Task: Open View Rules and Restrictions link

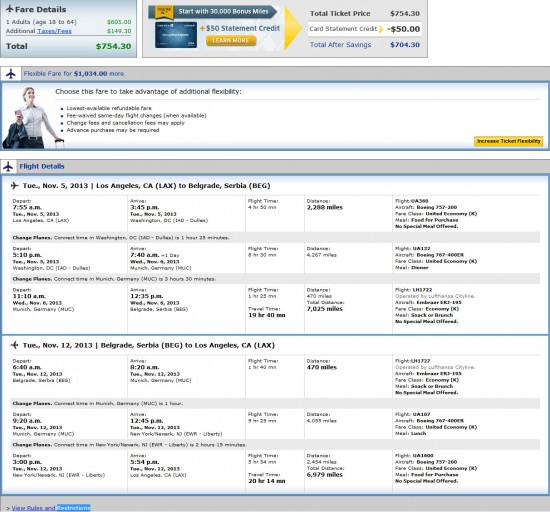Action: click(51, 508)
